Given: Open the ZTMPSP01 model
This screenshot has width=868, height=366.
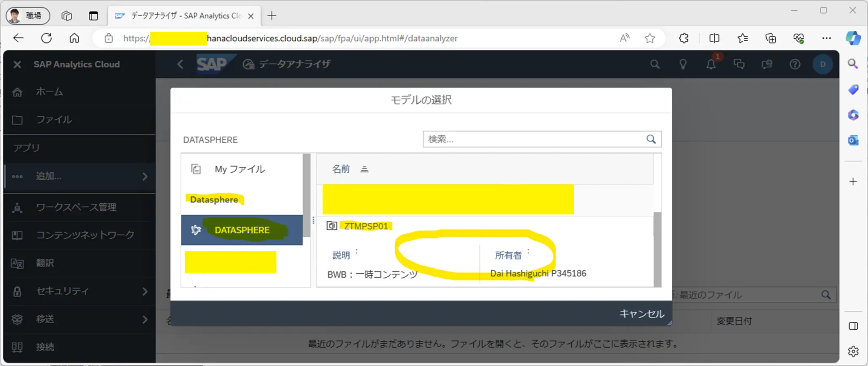Looking at the screenshot, I should point(366,226).
